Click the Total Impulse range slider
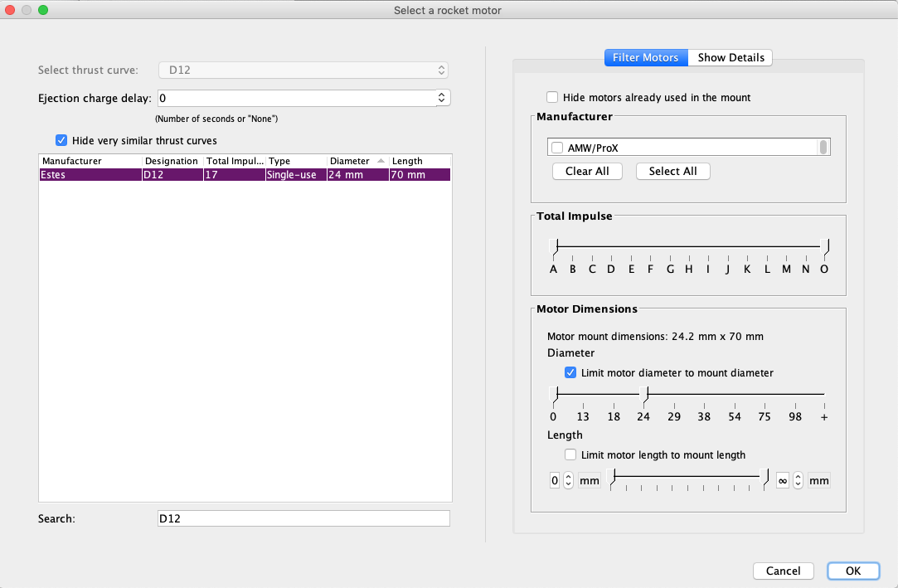Viewport: 898px width, 588px height. tap(688, 246)
